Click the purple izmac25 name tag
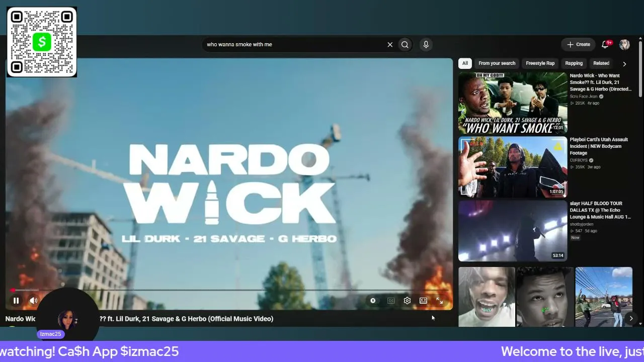The width and height of the screenshot is (644, 362). tap(50, 334)
